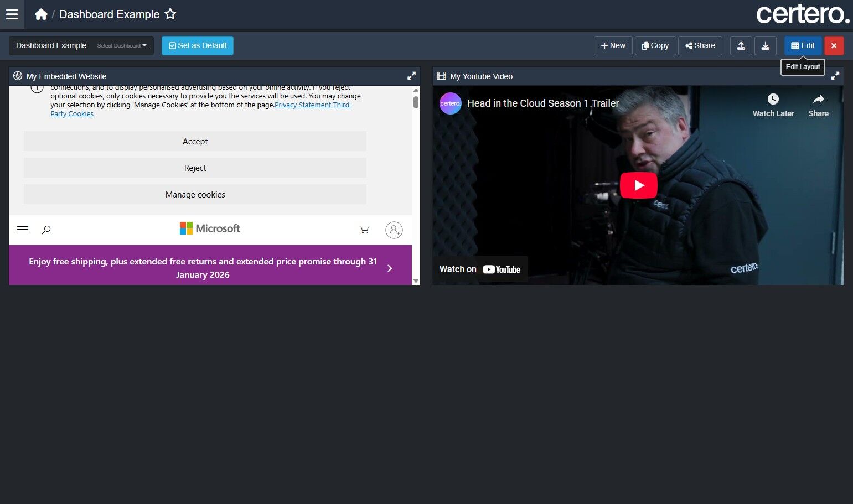Click the Dashboard Example breadcrumb title
The height and width of the screenshot is (504, 853).
point(110,14)
